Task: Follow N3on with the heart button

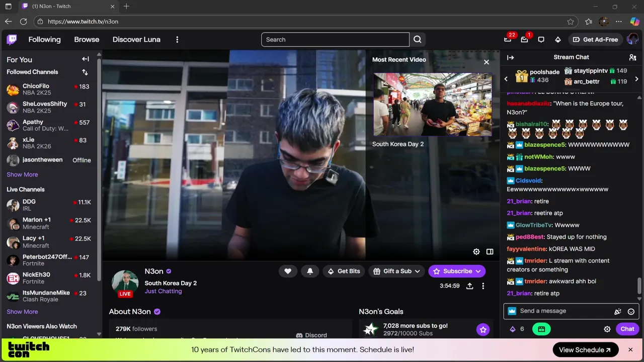Action: (x=288, y=271)
